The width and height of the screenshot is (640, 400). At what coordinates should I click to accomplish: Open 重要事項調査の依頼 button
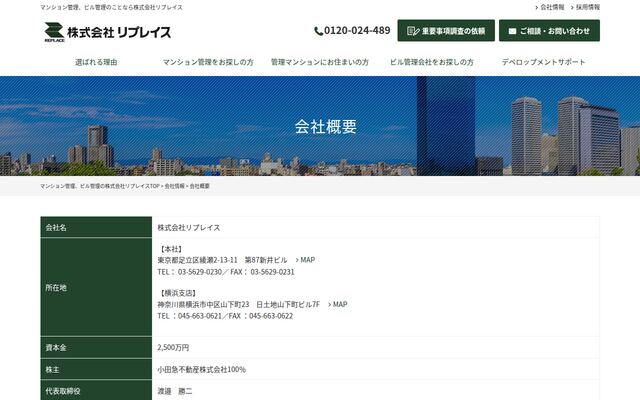point(446,31)
